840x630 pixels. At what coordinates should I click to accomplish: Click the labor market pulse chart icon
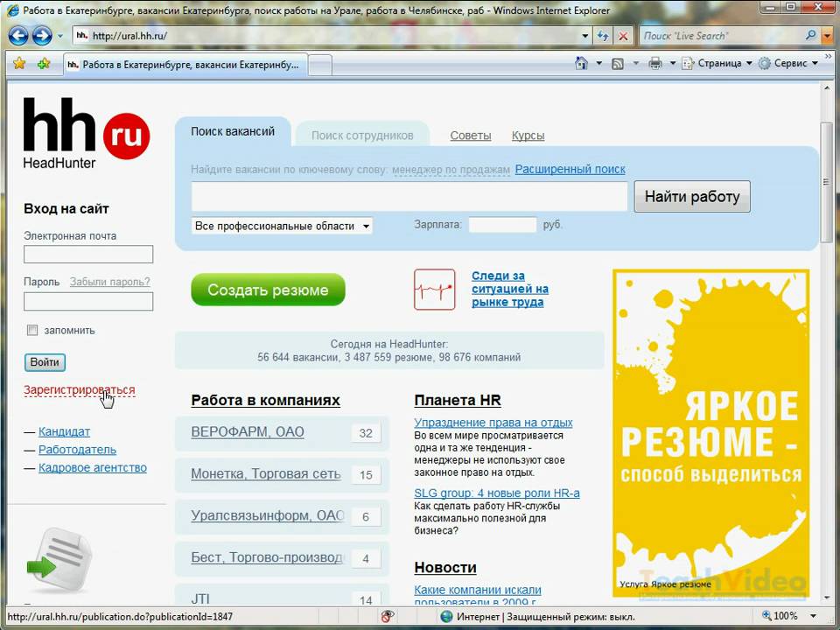(x=435, y=290)
